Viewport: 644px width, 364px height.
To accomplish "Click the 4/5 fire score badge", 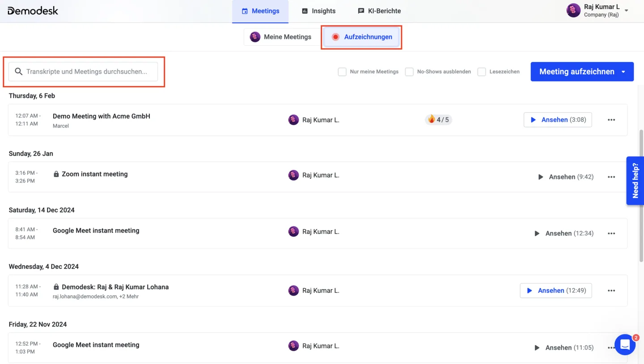I will [438, 119].
